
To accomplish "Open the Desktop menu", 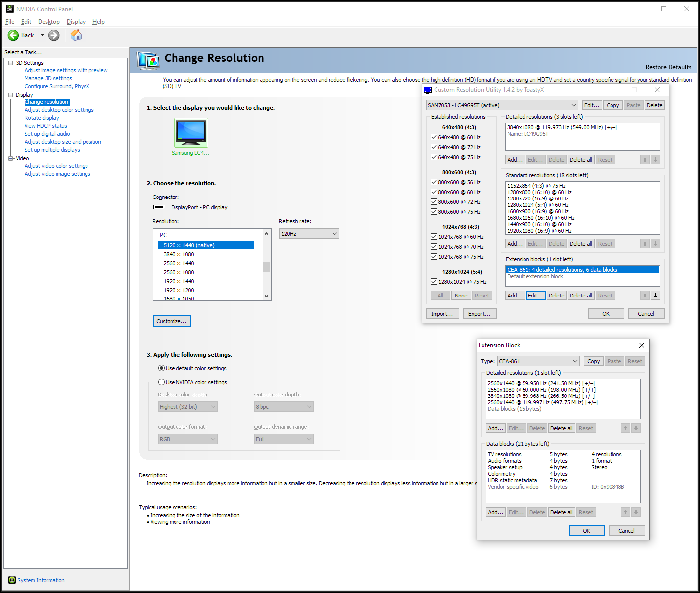I will coord(49,22).
